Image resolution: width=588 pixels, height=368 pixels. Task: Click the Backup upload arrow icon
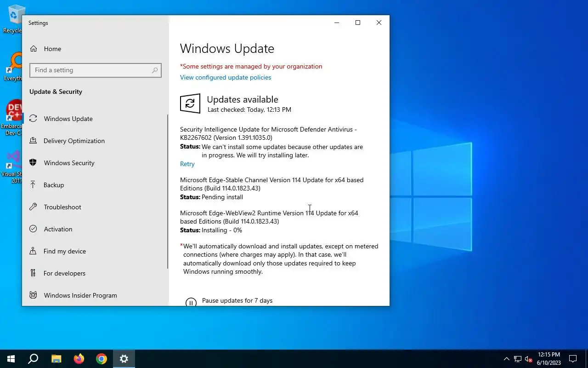(33, 185)
